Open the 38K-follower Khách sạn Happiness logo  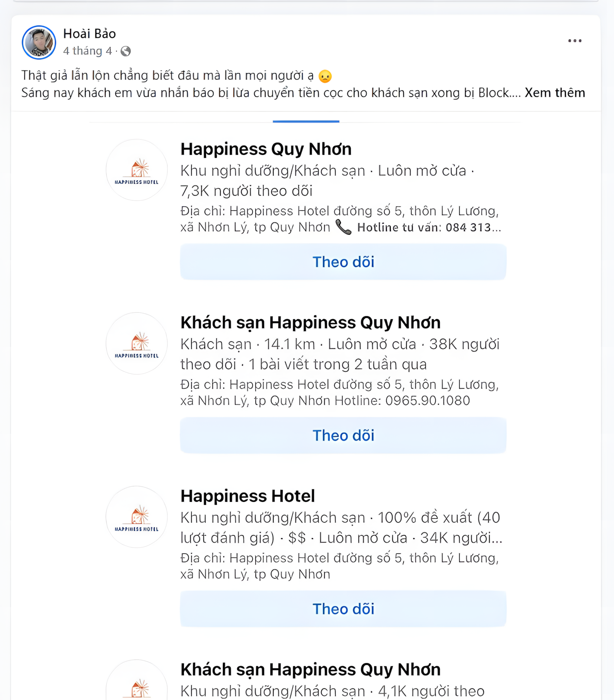137,343
